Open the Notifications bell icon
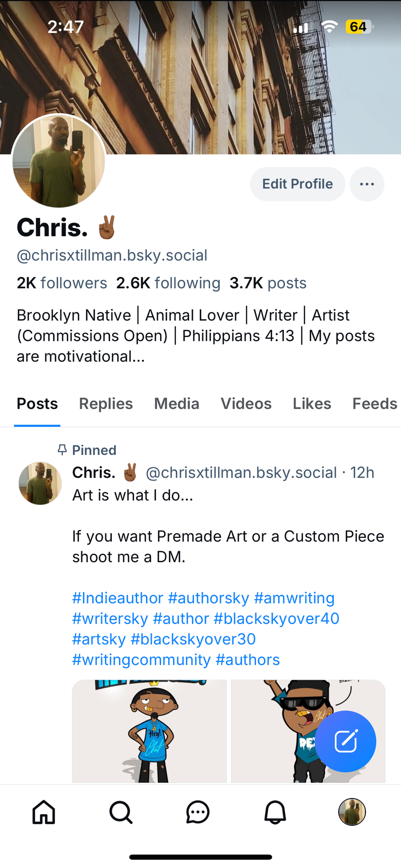The width and height of the screenshot is (401, 868). coord(275,812)
